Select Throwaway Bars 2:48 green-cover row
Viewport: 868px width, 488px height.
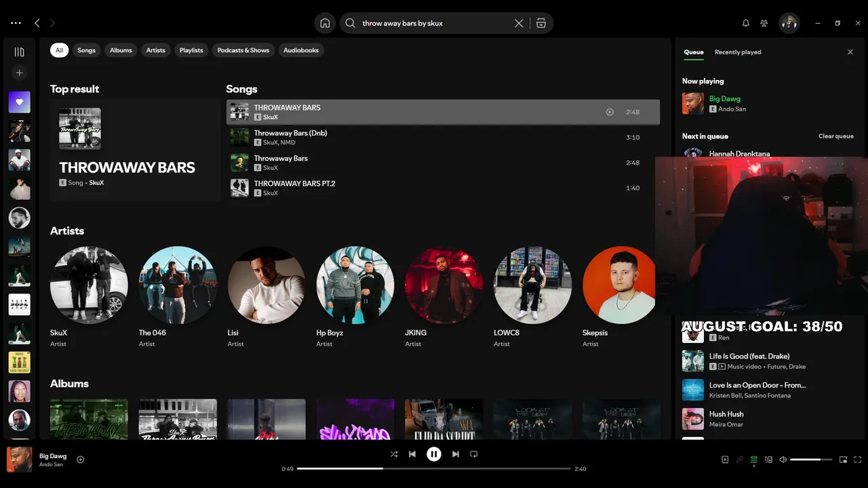[443, 163]
